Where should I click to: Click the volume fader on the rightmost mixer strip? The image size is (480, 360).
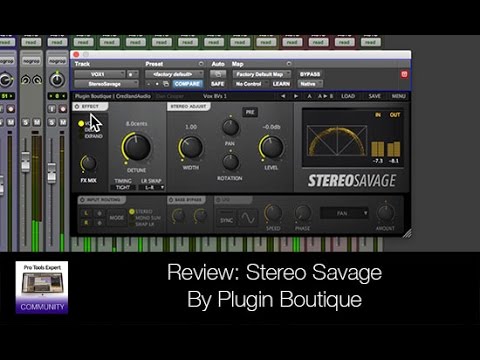pyautogui.click(x=52, y=173)
